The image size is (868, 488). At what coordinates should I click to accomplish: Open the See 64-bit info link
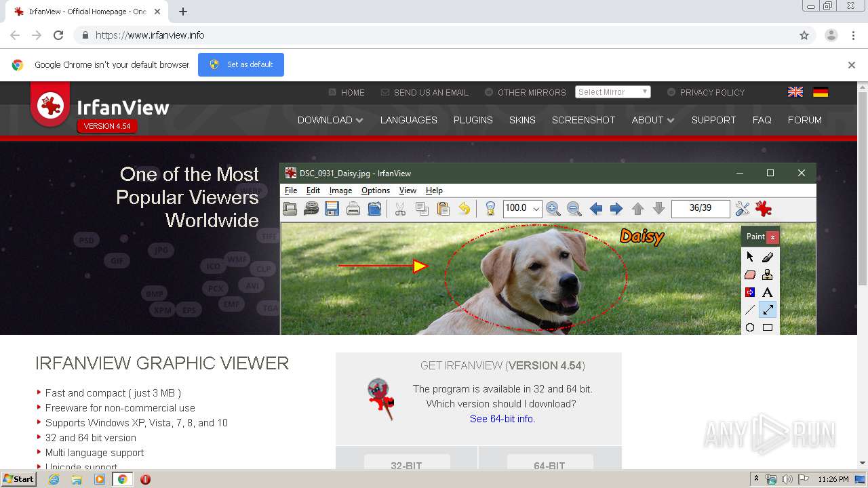(502, 419)
